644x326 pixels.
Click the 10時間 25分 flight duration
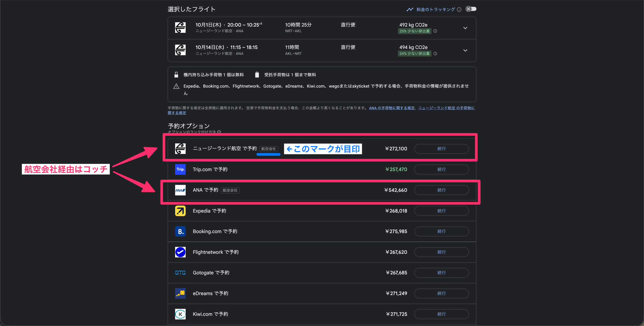pos(298,25)
